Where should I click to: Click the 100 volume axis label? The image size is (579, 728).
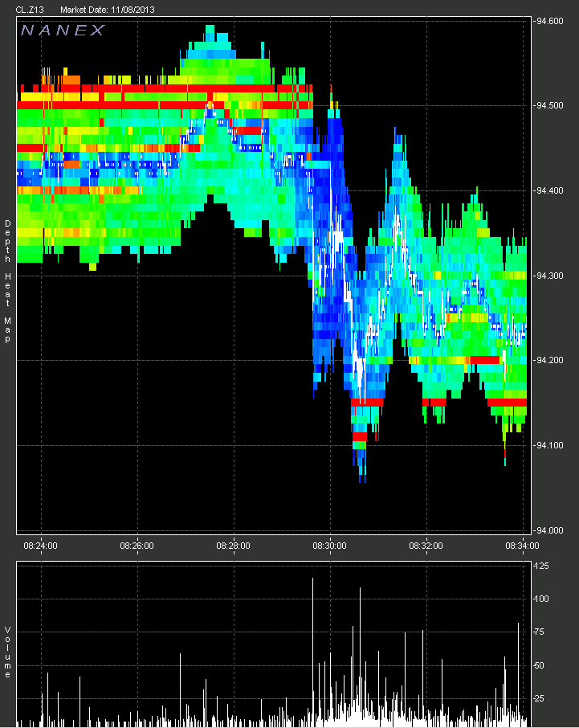point(542,599)
